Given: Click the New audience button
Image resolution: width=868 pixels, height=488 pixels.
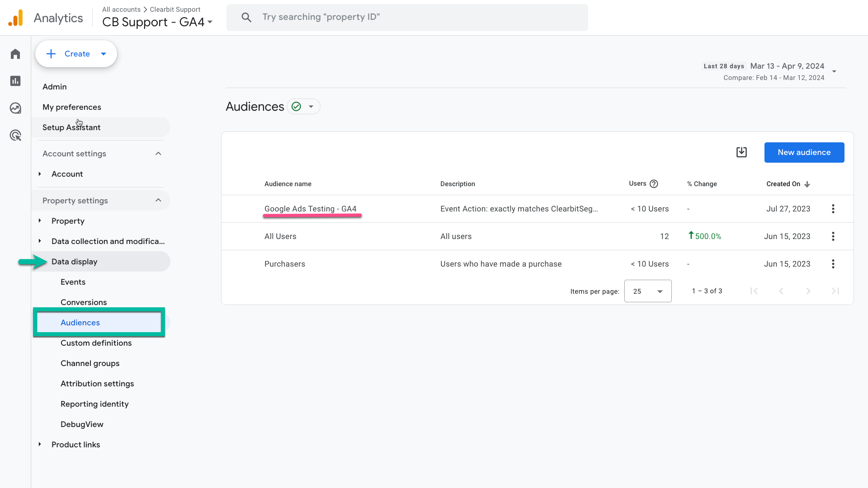Looking at the screenshot, I should 804,153.
